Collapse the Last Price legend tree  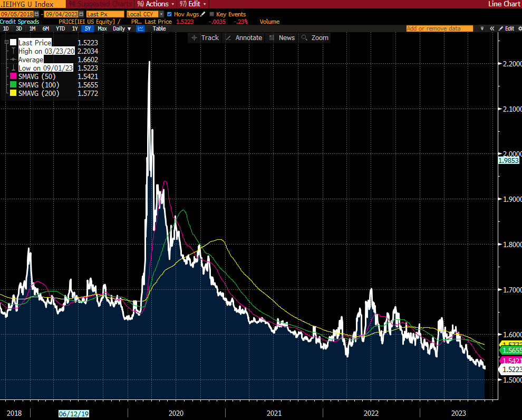[6, 43]
